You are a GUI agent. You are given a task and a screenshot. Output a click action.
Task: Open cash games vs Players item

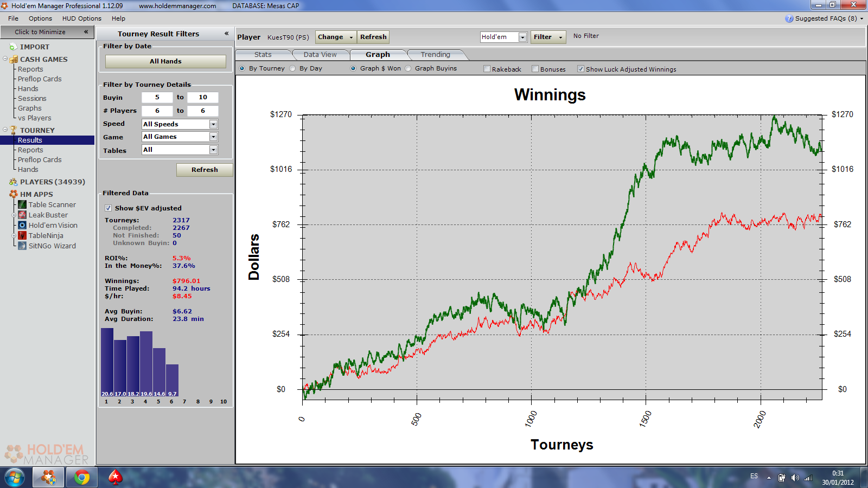[x=34, y=118]
